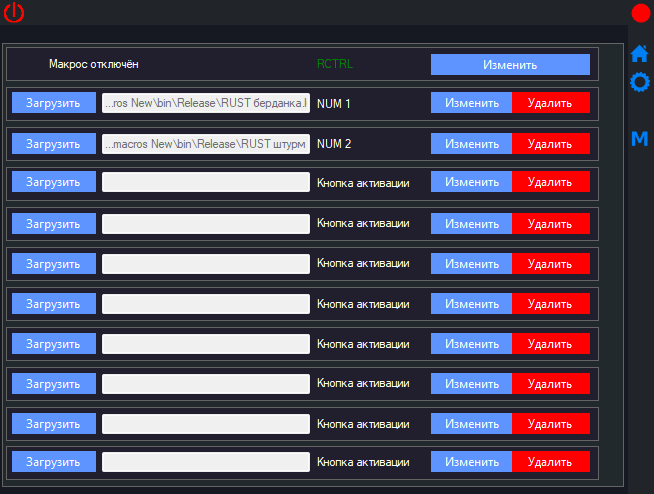Load a macro into the NUM 2 slot
This screenshot has height=494, width=654.
click(54, 144)
